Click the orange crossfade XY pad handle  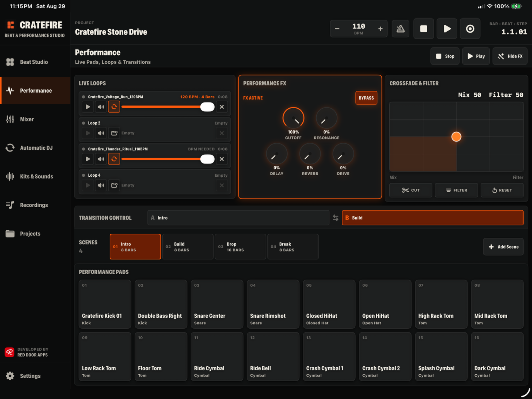point(456,137)
